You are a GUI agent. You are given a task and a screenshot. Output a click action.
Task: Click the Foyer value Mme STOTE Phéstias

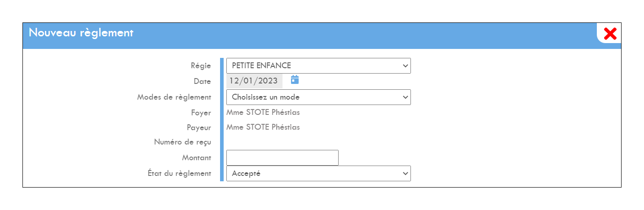263,112
